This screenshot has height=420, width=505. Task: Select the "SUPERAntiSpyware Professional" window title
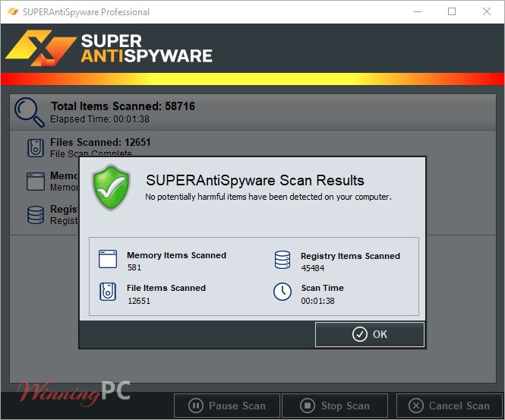(x=87, y=12)
